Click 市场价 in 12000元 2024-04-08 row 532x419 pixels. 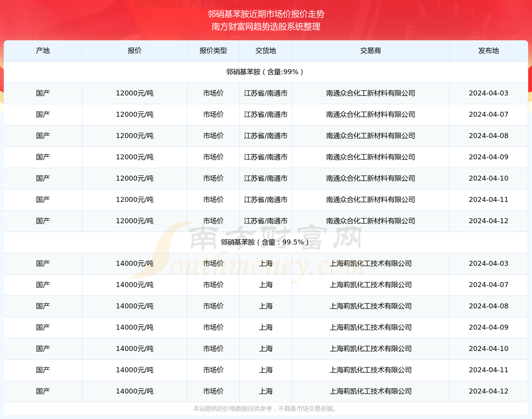(x=213, y=136)
